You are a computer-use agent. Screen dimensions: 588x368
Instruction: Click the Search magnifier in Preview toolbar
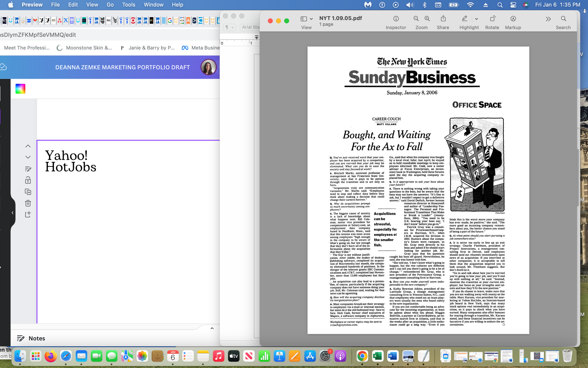point(563,19)
